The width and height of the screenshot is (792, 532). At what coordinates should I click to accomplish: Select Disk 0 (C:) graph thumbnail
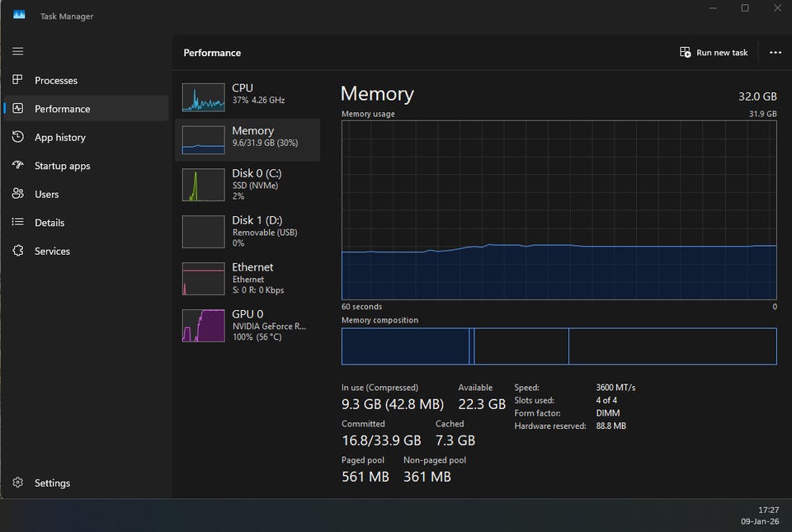[x=203, y=185]
